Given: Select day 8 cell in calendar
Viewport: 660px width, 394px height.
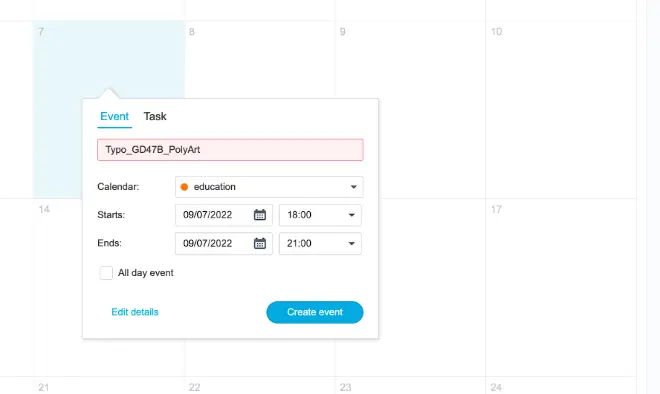Looking at the screenshot, I should point(259,59).
